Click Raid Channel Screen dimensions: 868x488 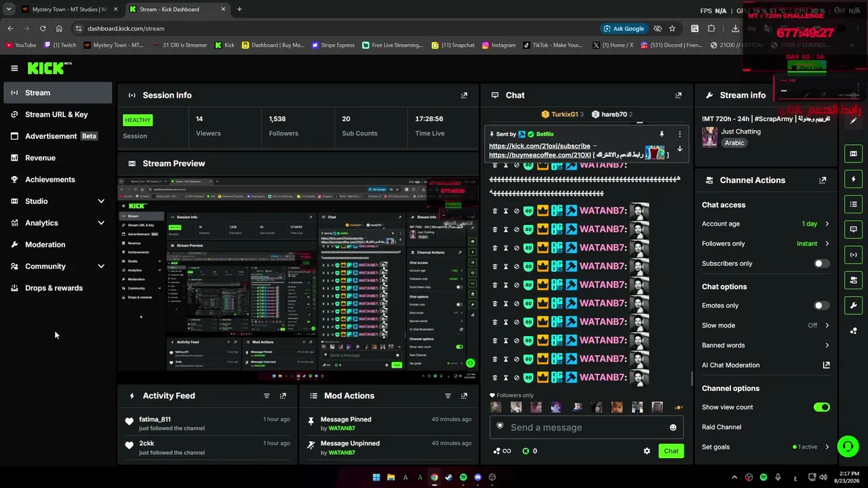click(722, 427)
